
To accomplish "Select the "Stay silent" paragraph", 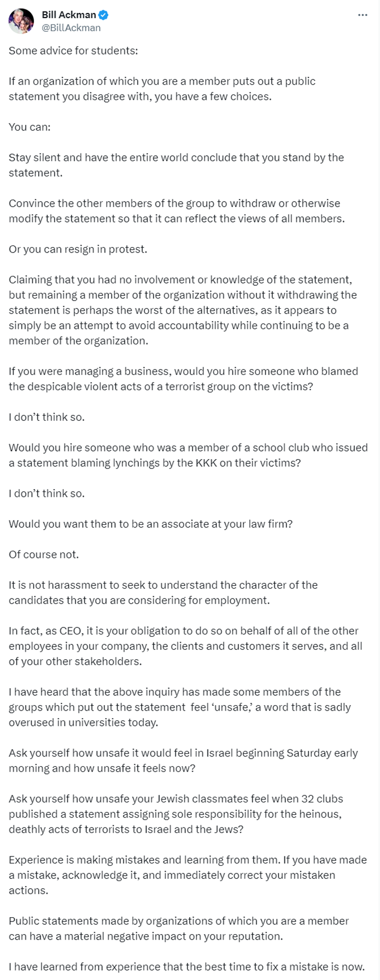I will coord(176,165).
